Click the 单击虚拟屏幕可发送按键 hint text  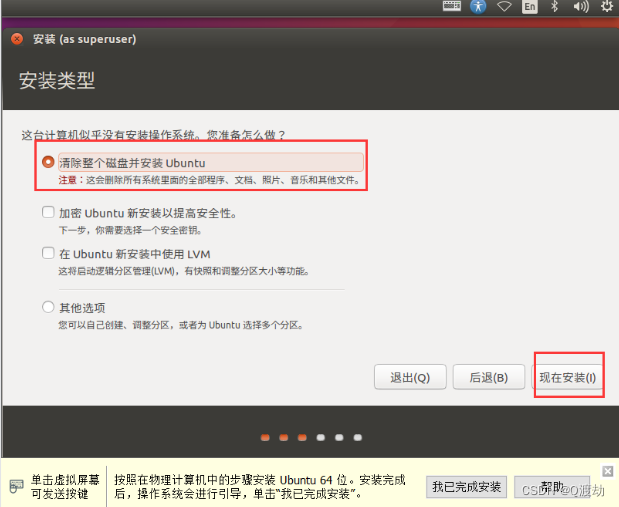click(65, 487)
